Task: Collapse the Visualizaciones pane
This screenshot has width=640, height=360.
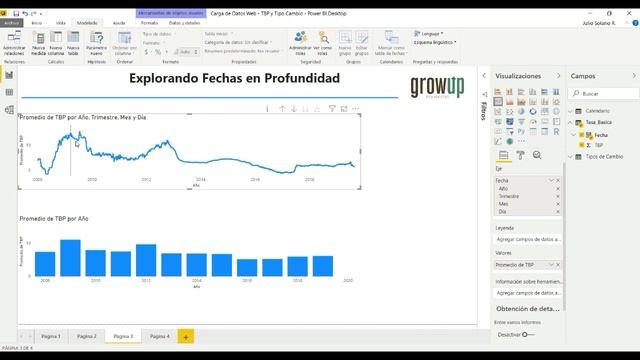Action: pos(559,76)
